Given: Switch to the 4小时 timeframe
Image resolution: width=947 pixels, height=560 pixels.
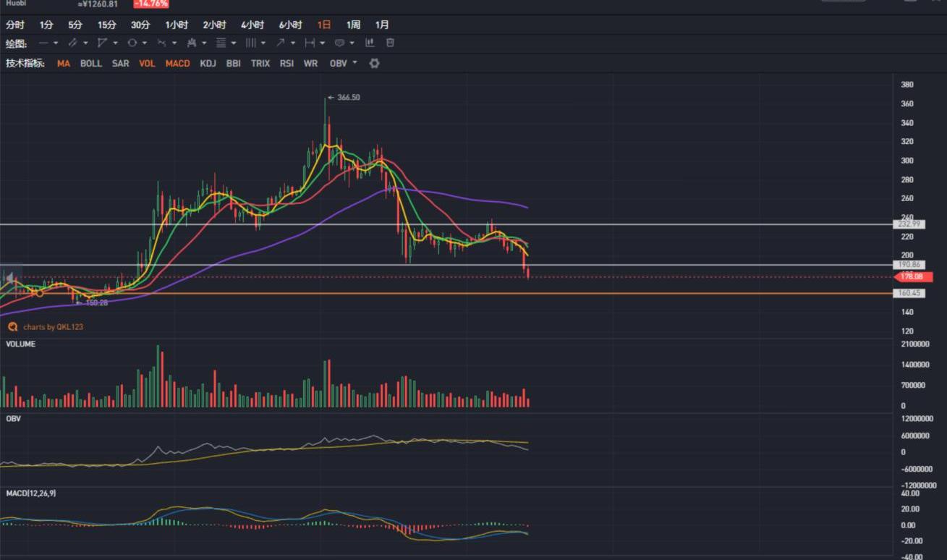Looking at the screenshot, I should pos(252,25).
